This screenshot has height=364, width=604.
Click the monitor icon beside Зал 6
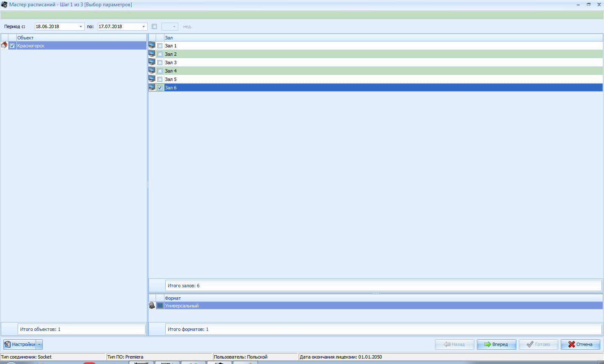152,87
